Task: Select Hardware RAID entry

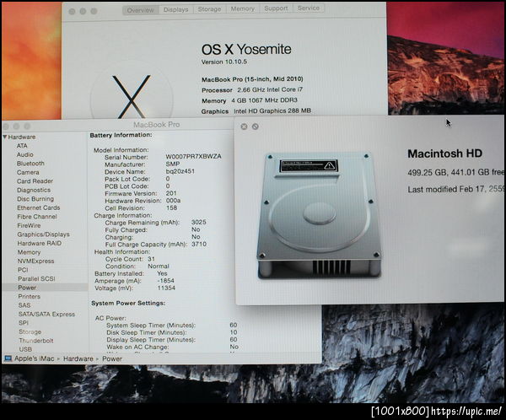Action: (x=40, y=243)
